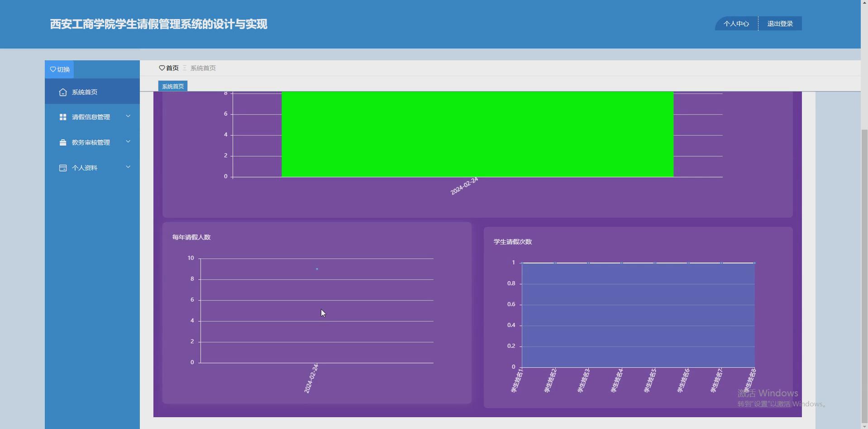The image size is (868, 429).
Task: Expand 请假信息管理 menu
Action: tap(92, 117)
